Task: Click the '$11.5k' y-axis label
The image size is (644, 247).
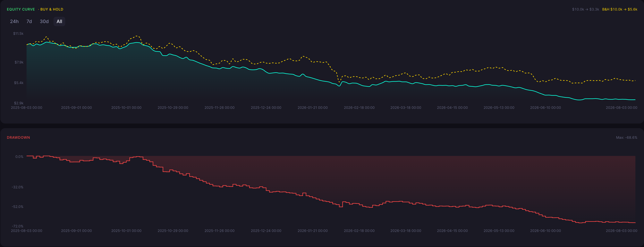Action: pos(18,33)
